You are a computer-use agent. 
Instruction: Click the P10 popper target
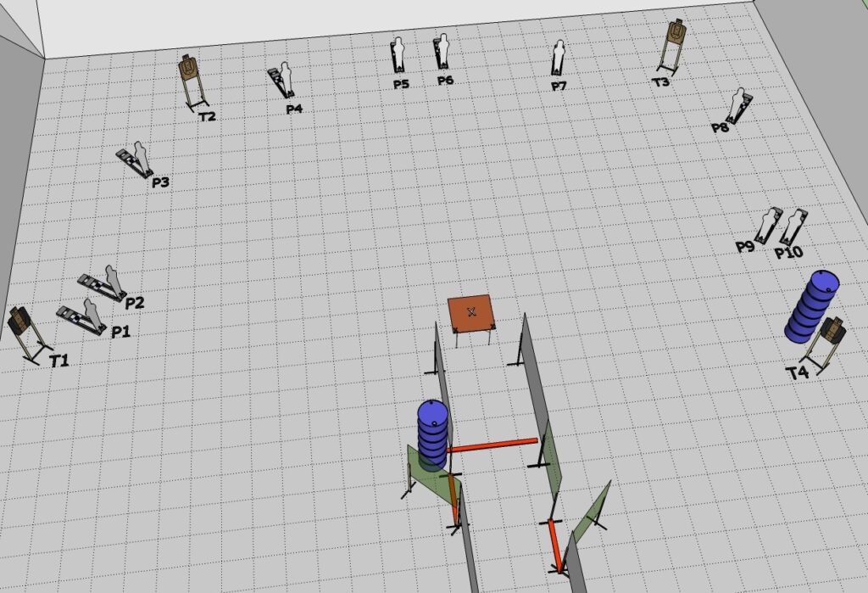pyautogui.click(x=794, y=226)
